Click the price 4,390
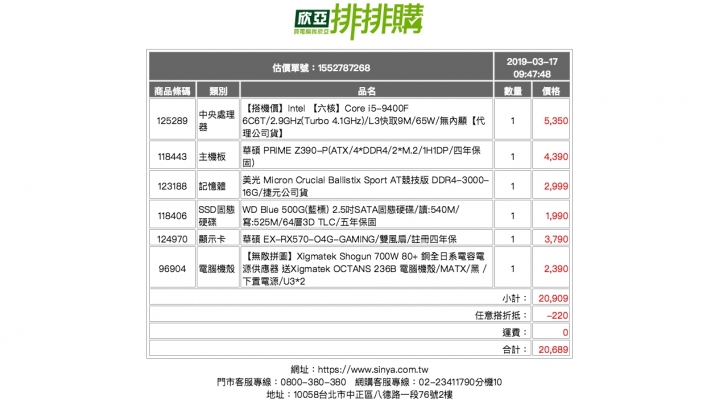 coord(556,157)
